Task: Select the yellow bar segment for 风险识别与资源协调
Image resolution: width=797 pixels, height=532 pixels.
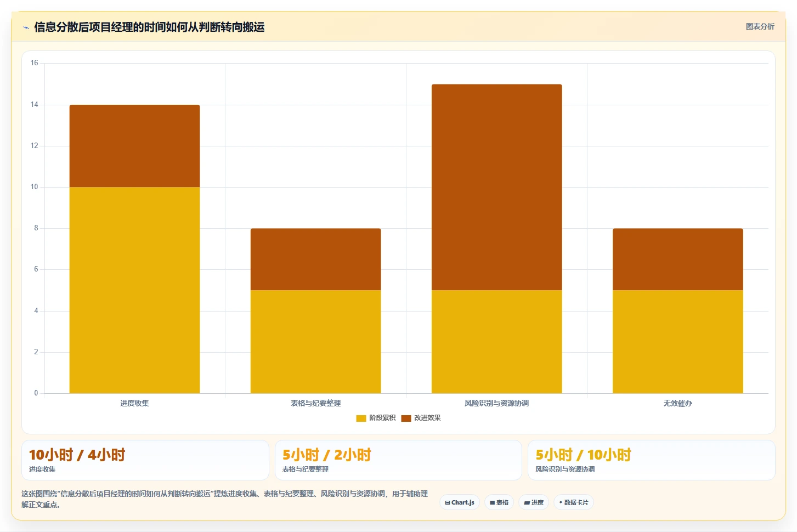Action: point(496,342)
